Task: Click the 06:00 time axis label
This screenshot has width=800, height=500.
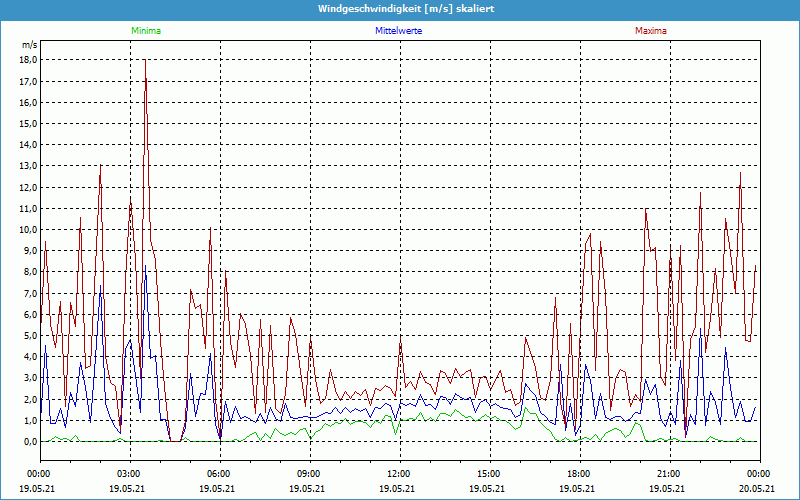Action: pyautogui.click(x=219, y=473)
